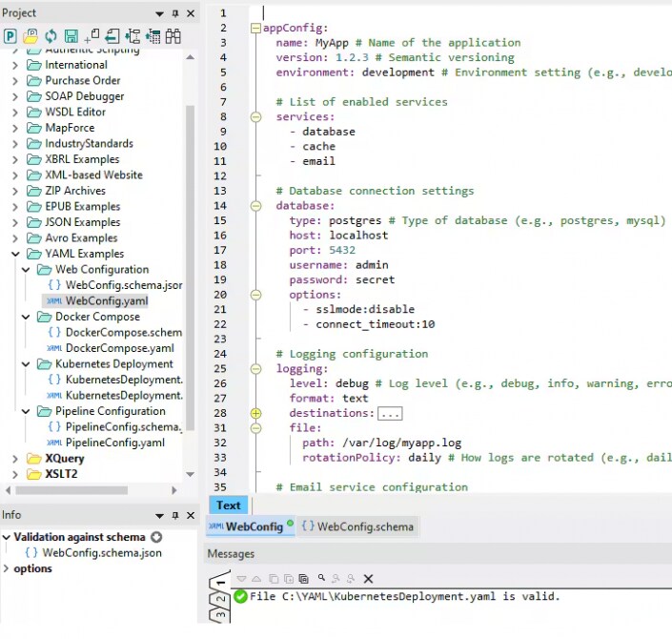Image resolution: width=672 pixels, height=639 pixels.
Task: Pin the Info panel with the pushpin icon
Action: coord(174,515)
